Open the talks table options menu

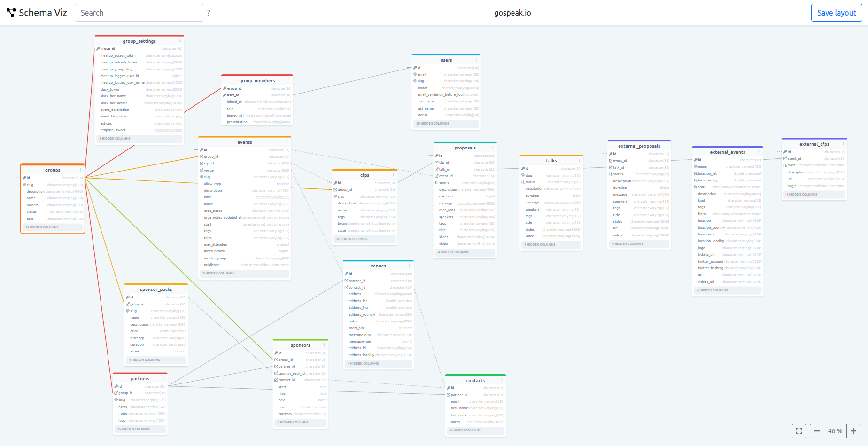pos(578,160)
